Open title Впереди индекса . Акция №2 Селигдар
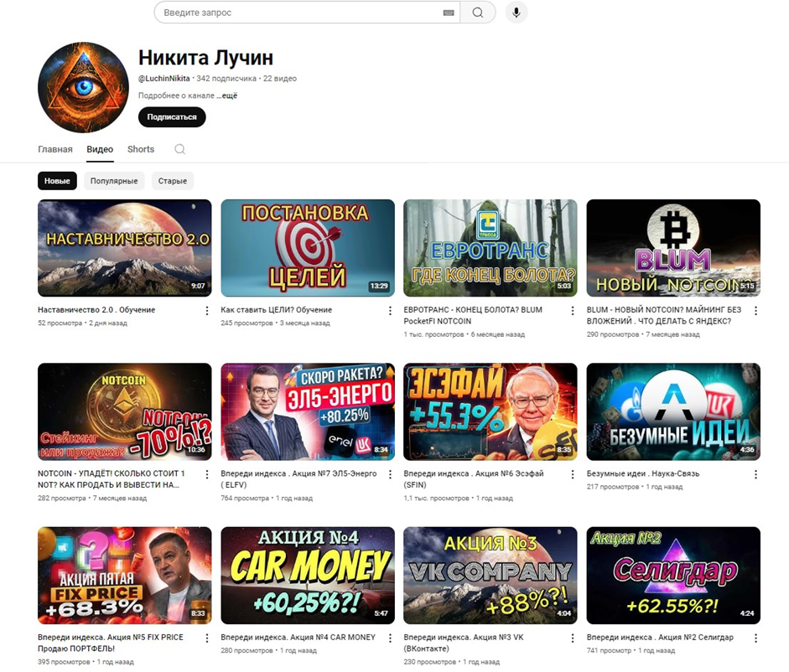 [660, 638]
